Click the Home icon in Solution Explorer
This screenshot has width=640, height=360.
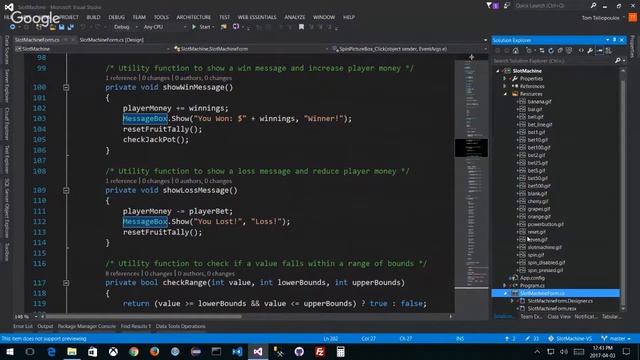pyautogui.click(x=516, y=51)
